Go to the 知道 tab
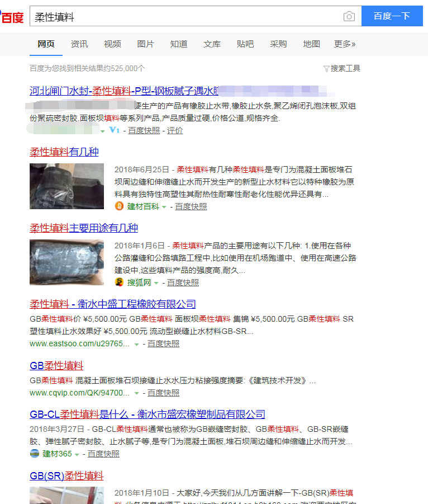This screenshot has height=504, width=428. (x=179, y=44)
